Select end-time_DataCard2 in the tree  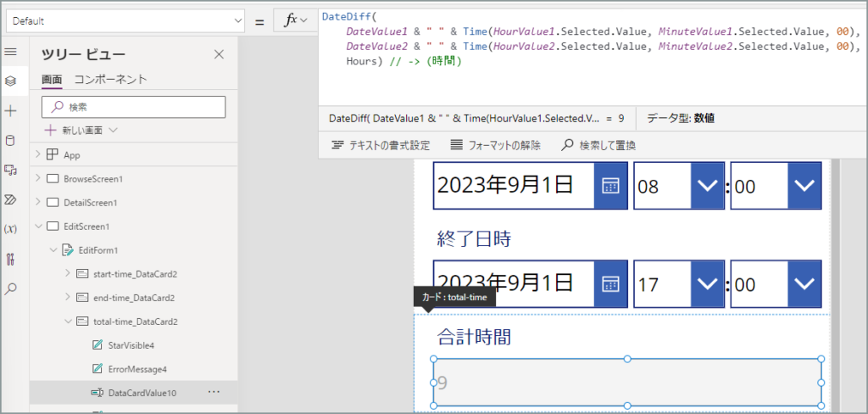(135, 298)
